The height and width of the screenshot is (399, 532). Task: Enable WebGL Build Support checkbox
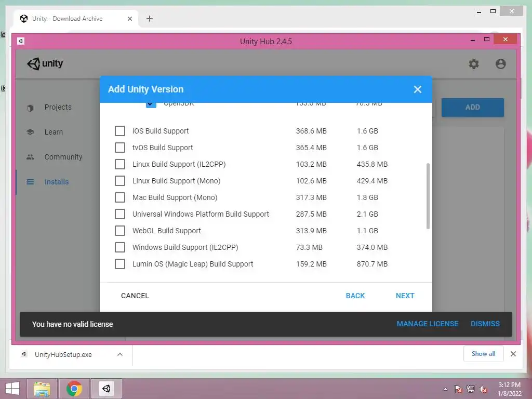click(120, 231)
